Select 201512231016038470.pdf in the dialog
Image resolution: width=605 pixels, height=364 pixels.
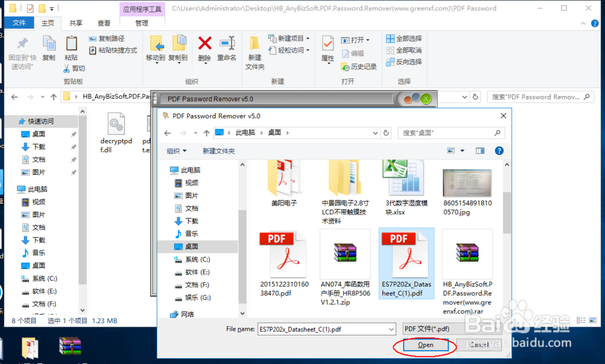coord(284,264)
